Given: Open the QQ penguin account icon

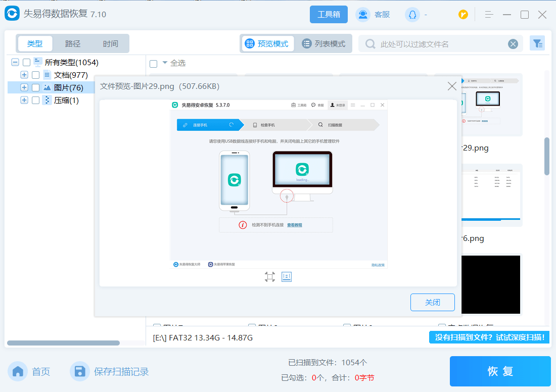Looking at the screenshot, I should [412, 15].
